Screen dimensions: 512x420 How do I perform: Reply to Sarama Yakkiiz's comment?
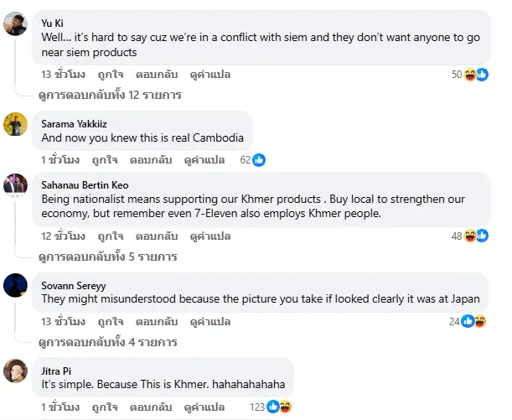tap(153, 159)
